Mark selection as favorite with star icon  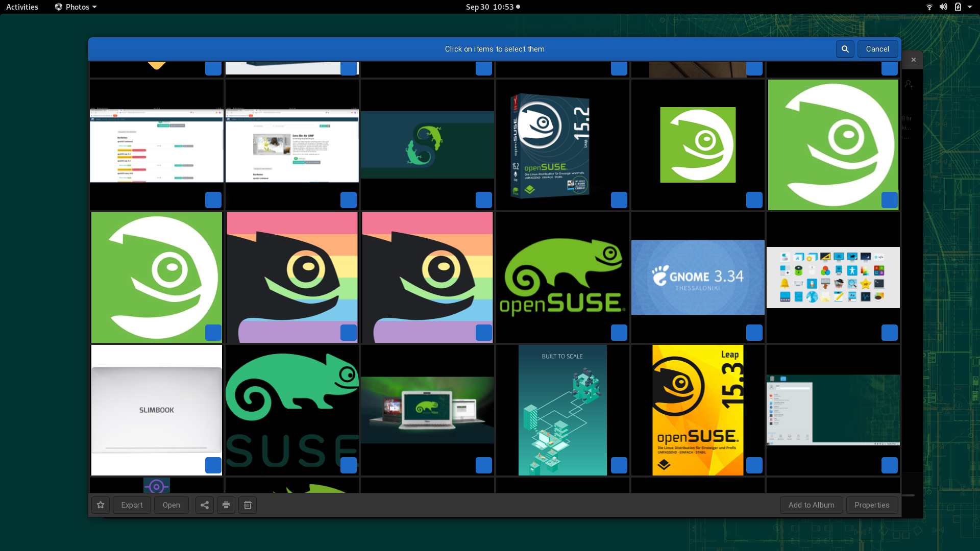coord(101,505)
